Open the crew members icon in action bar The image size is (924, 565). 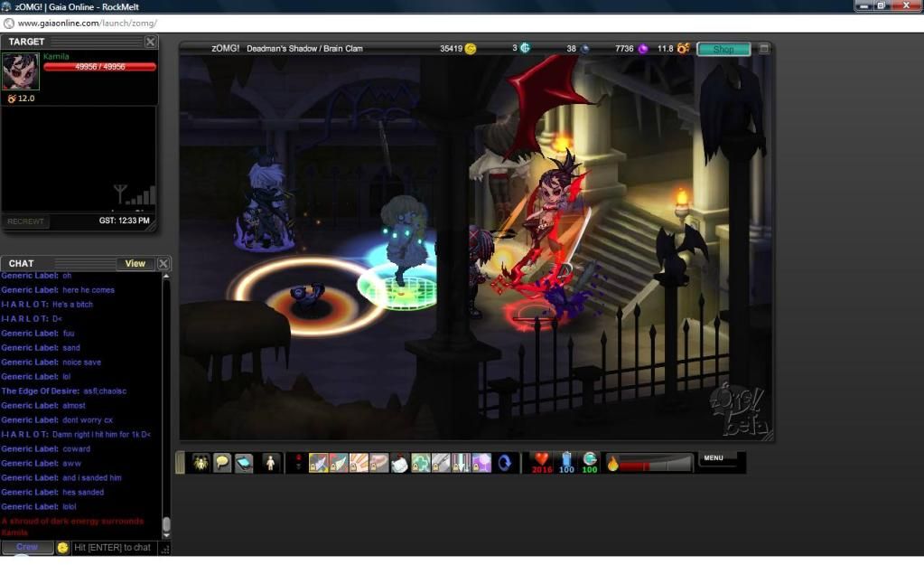point(201,463)
